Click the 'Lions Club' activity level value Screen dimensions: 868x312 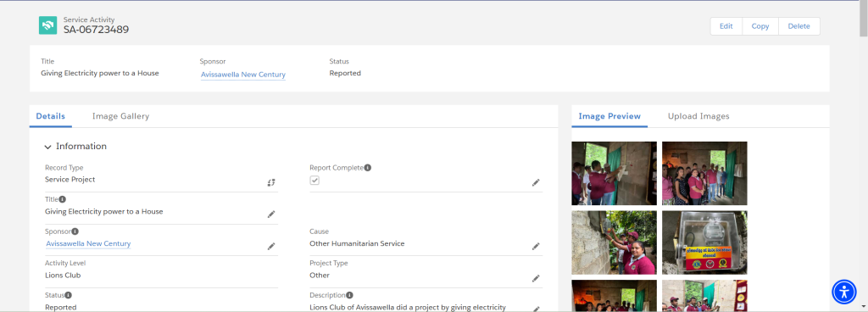pos(63,275)
